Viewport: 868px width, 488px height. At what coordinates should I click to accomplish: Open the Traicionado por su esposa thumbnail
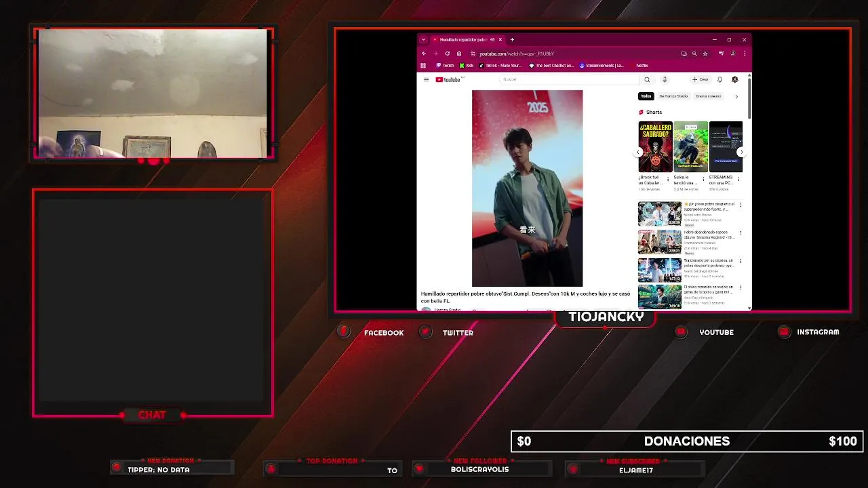pyautogui.click(x=660, y=269)
